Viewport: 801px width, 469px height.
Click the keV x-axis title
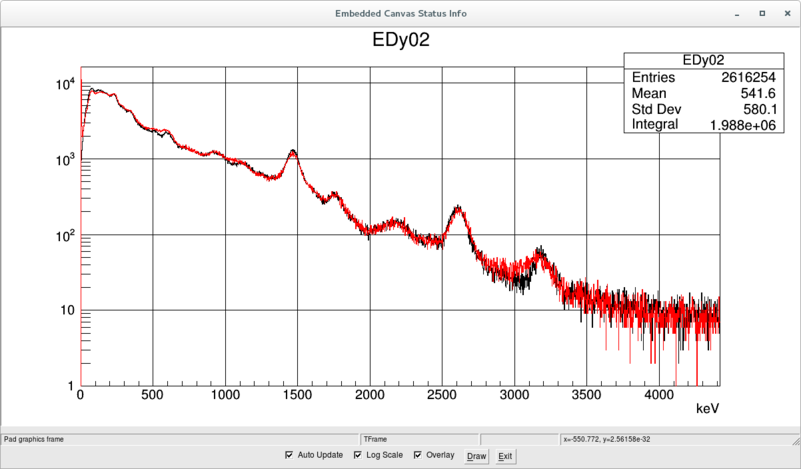[708, 408]
